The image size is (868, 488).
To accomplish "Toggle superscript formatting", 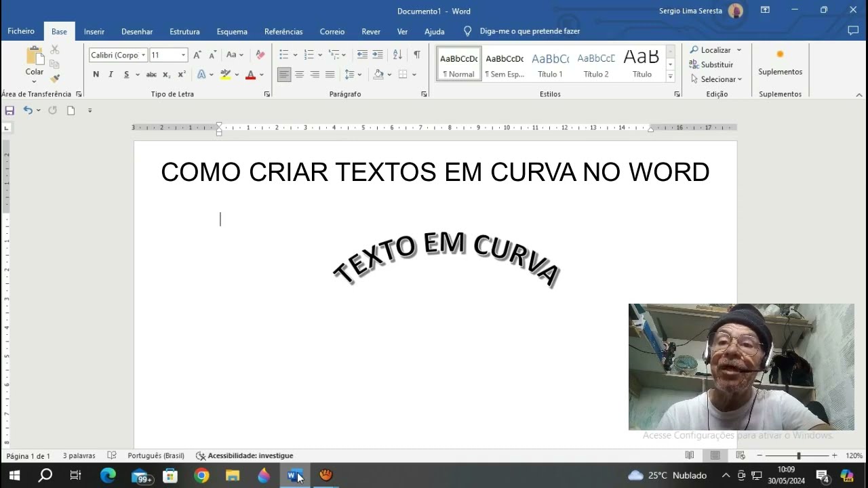I will [182, 75].
